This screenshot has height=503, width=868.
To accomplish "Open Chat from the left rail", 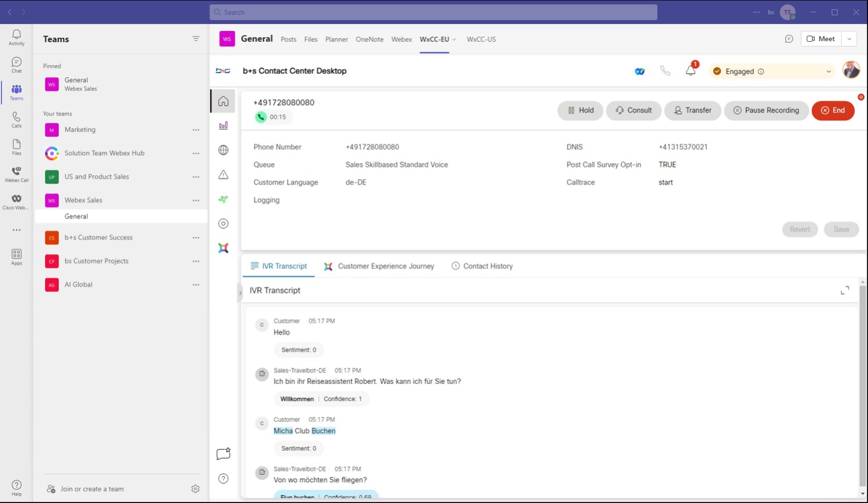I will coord(17,65).
